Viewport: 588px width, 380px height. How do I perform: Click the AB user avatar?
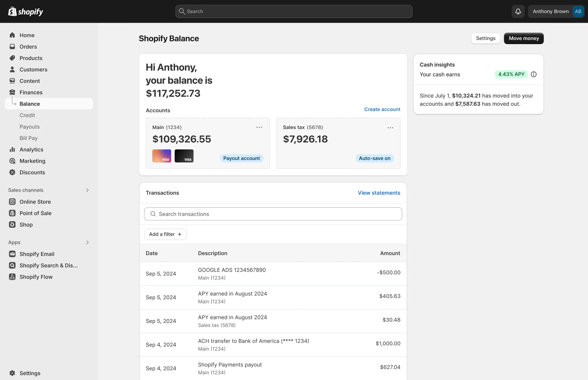578,11
